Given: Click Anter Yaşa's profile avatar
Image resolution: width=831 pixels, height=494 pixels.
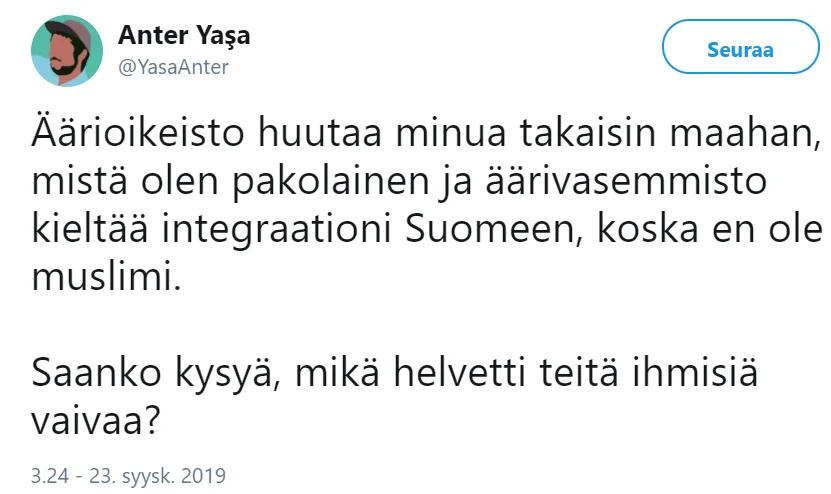Looking at the screenshot, I should pos(66,51).
